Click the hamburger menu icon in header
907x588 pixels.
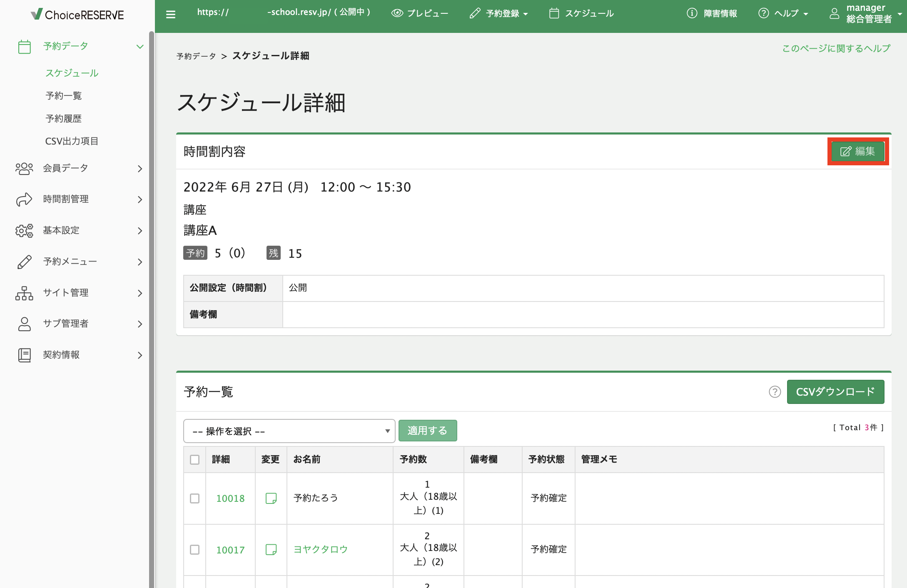(x=170, y=15)
